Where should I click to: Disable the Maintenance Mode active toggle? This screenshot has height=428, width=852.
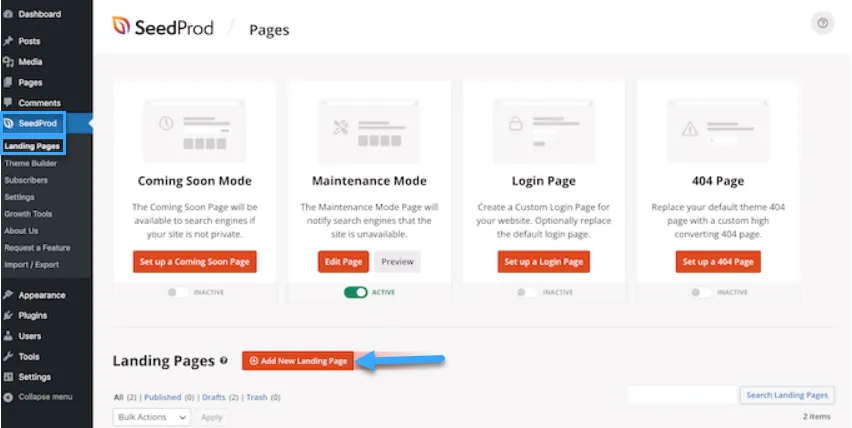click(x=355, y=292)
